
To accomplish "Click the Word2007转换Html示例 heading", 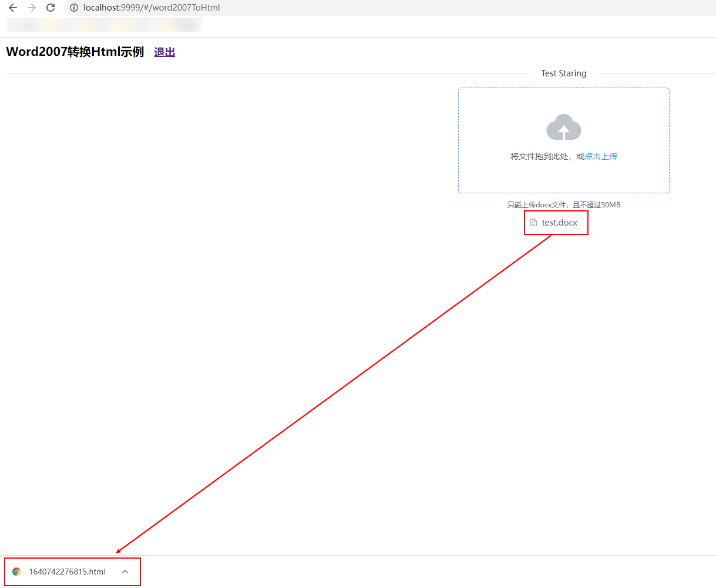I will click(x=75, y=52).
